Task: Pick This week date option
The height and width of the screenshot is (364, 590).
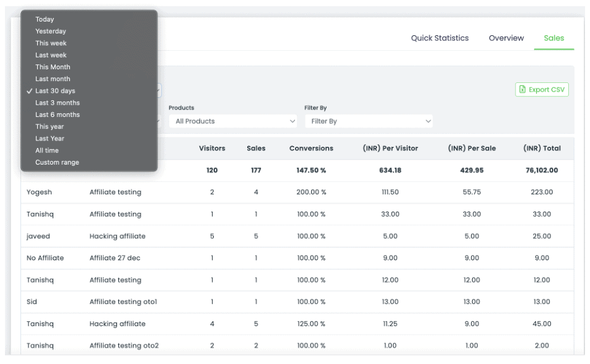Action: (51, 43)
